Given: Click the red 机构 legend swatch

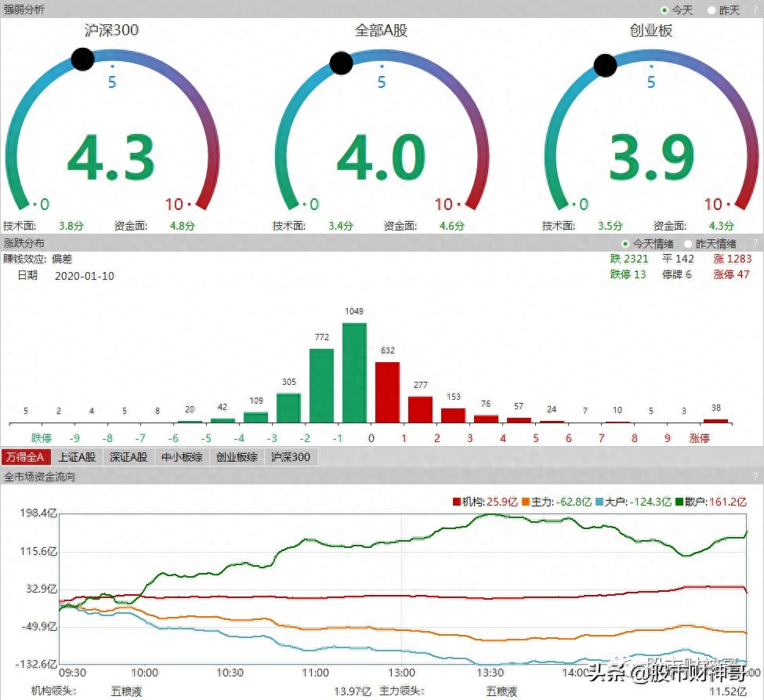Looking at the screenshot, I should click(x=457, y=502).
